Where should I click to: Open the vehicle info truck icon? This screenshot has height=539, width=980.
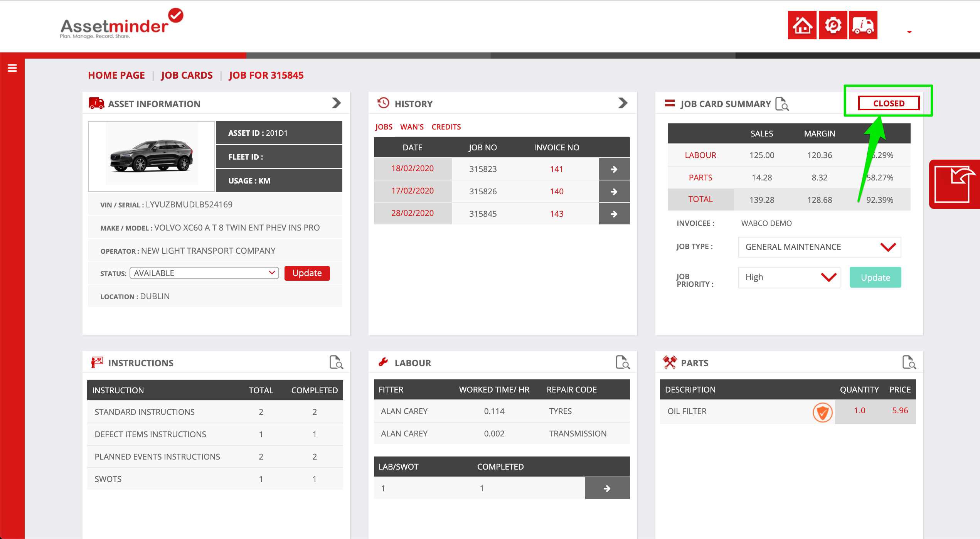(x=863, y=25)
